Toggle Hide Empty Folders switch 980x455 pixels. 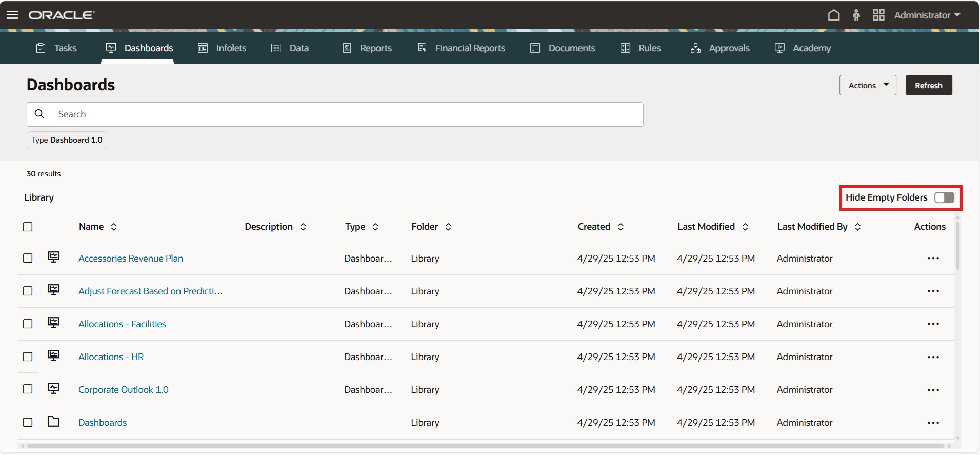coord(944,197)
